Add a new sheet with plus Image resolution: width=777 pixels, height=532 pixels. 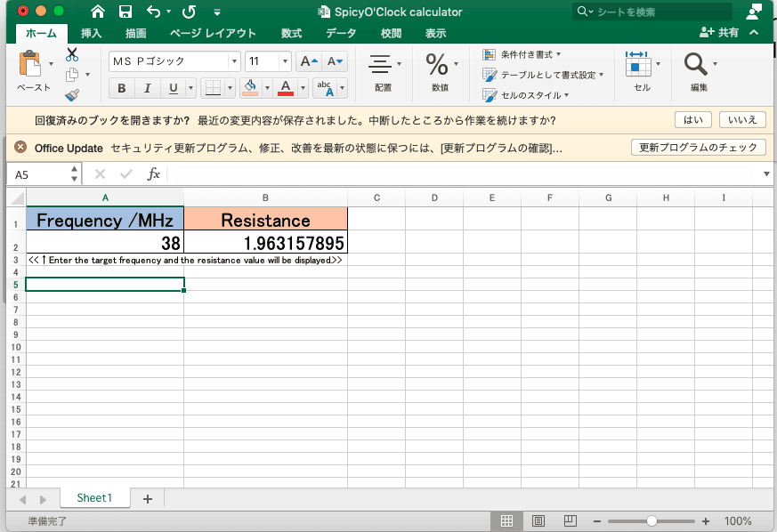coord(147,499)
